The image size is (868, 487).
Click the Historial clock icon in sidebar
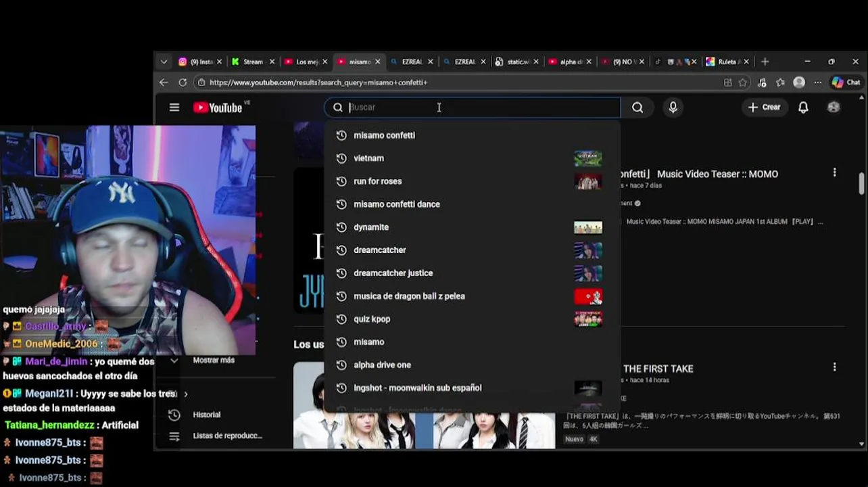[x=174, y=415]
